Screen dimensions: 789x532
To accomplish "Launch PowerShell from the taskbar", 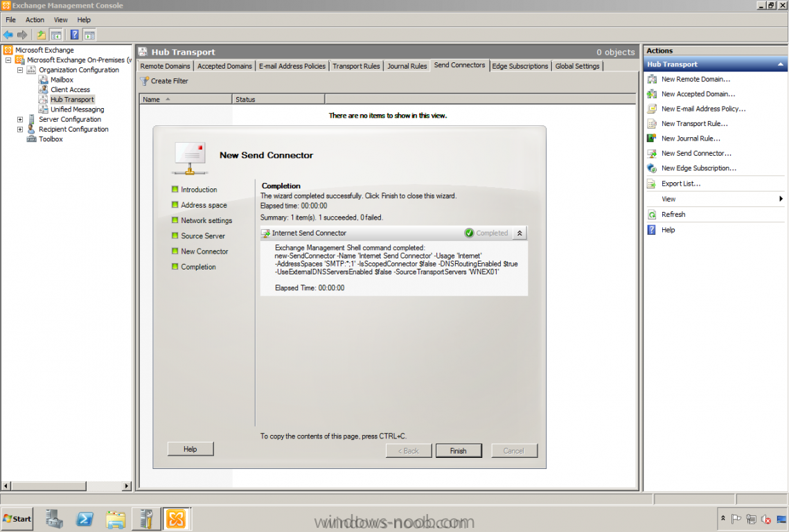I will [x=85, y=519].
